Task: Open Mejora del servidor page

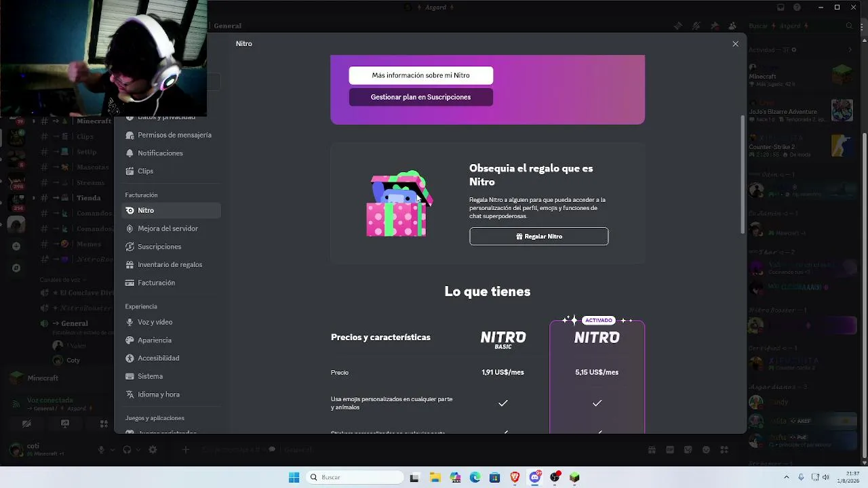Action: (x=171, y=228)
